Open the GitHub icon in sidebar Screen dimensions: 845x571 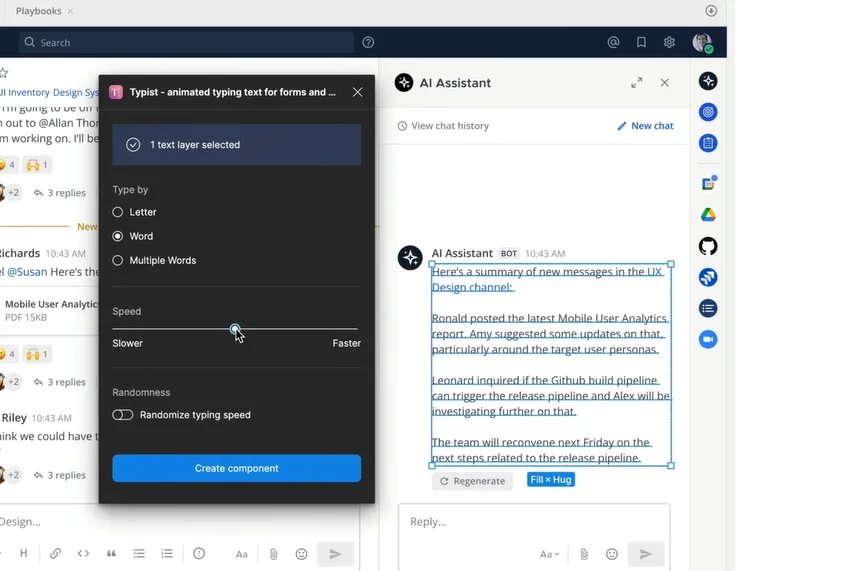pyautogui.click(x=708, y=246)
